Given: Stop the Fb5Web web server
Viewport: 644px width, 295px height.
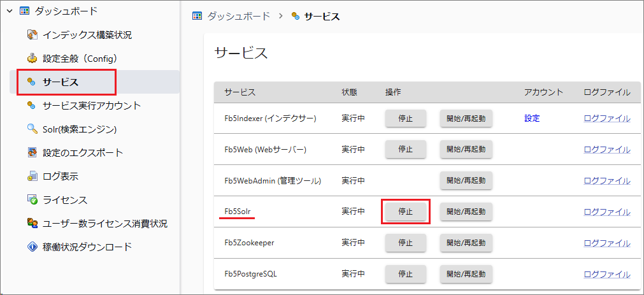Looking at the screenshot, I should pyautogui.click(x=406, y=150).
